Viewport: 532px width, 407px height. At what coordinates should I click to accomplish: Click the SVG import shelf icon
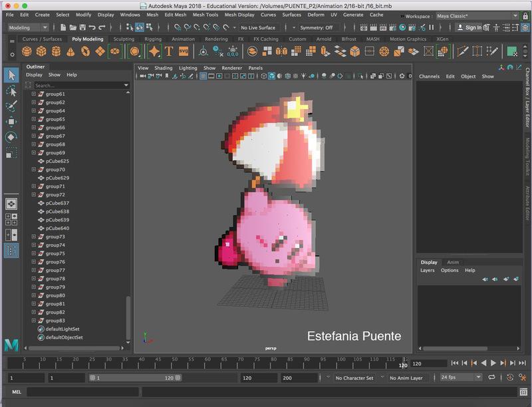(x=184, y=51)
